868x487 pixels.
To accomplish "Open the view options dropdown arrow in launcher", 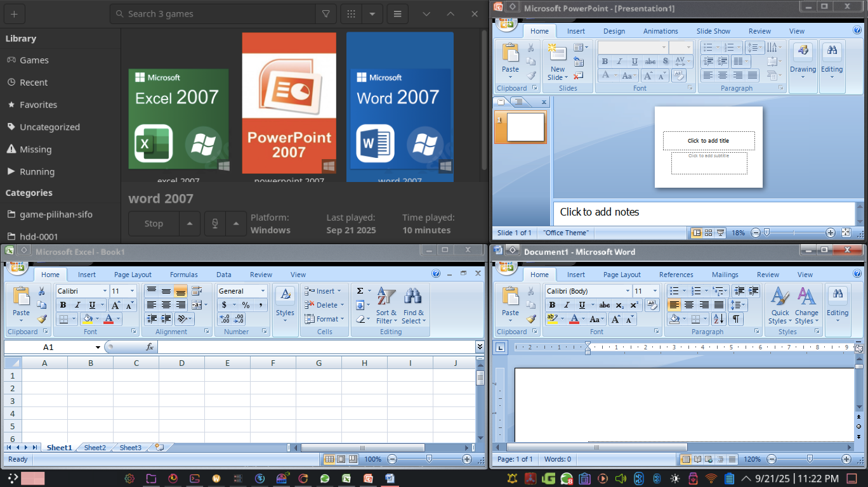I will point(372,14).
